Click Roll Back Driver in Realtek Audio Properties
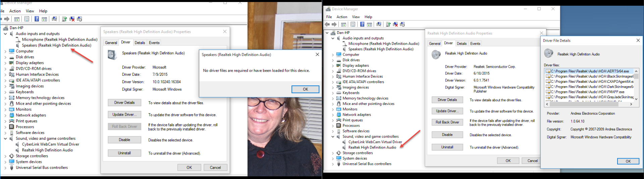Viewport: 644px width, 179px height. (447, 122)
